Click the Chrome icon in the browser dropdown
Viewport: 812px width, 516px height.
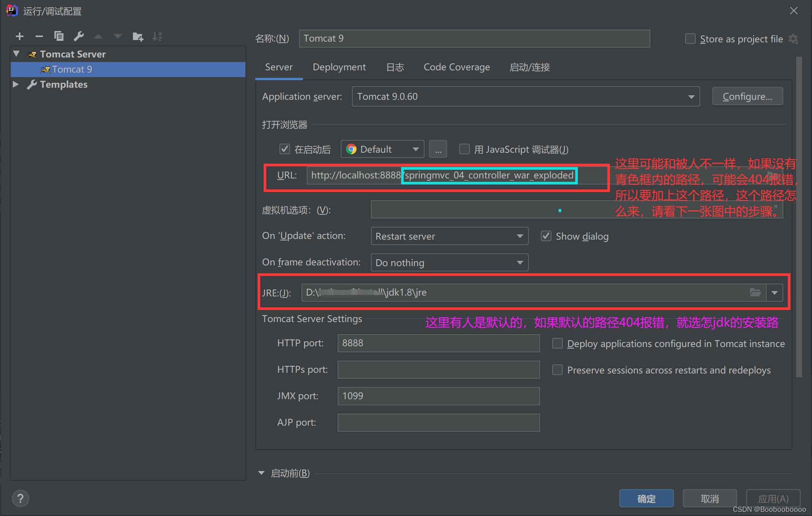click(351, 149)
